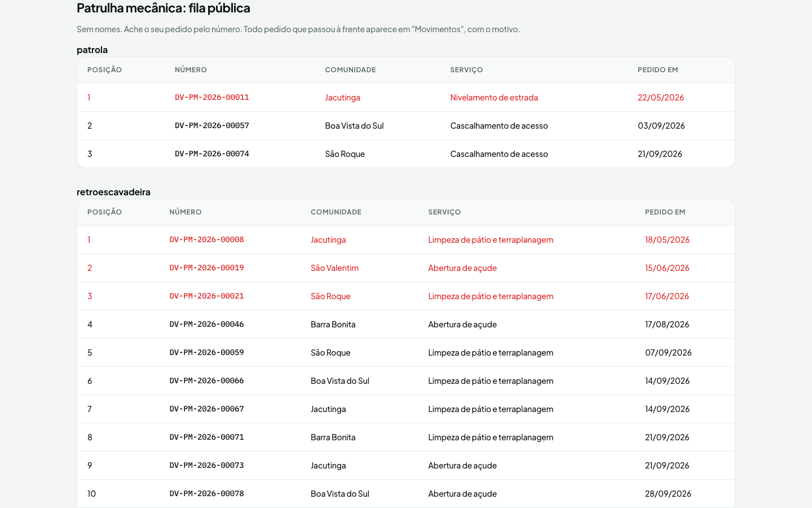Click request number DV-PM-2026-00067
Image resolution: width=812 pixels, height=508 pixels.
[x=207, y=409]
